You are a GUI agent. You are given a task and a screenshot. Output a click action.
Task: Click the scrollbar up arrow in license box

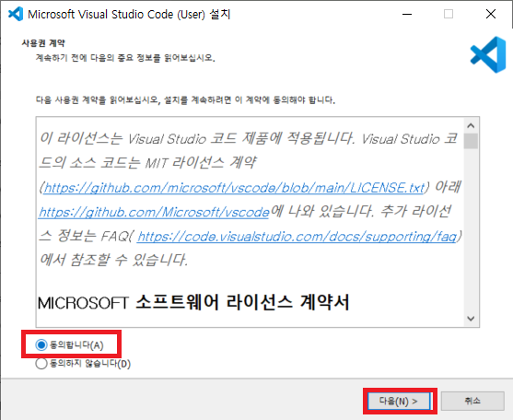[471, 125]
